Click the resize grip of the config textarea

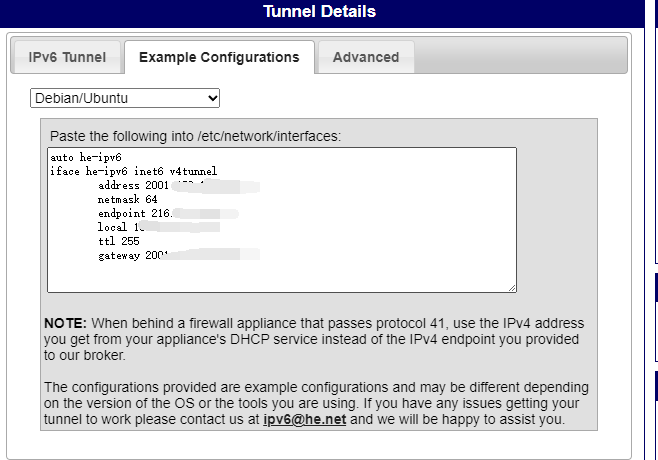512,288
